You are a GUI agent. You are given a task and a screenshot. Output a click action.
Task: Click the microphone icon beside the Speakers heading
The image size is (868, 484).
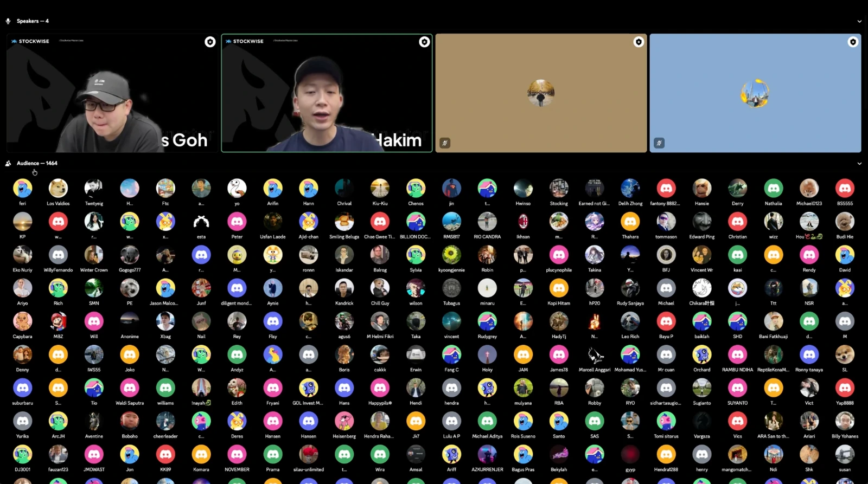pyautogui.click(x=8, y=21)
